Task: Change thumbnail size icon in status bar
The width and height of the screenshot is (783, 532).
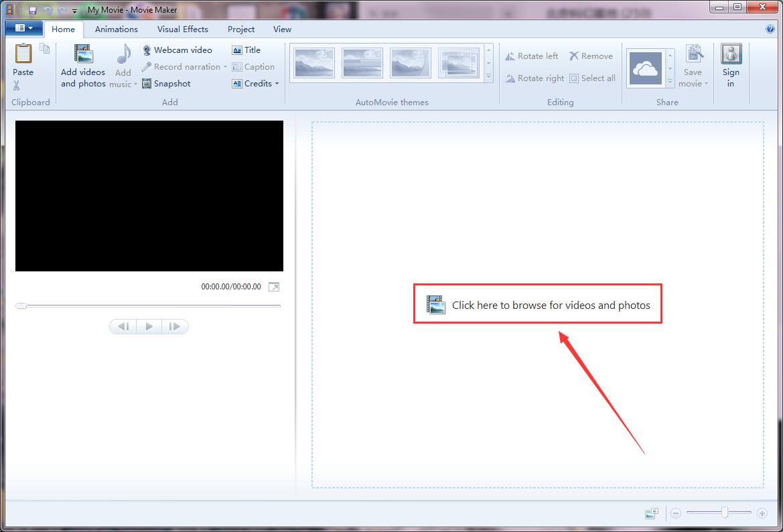Action: coord(652,513)
